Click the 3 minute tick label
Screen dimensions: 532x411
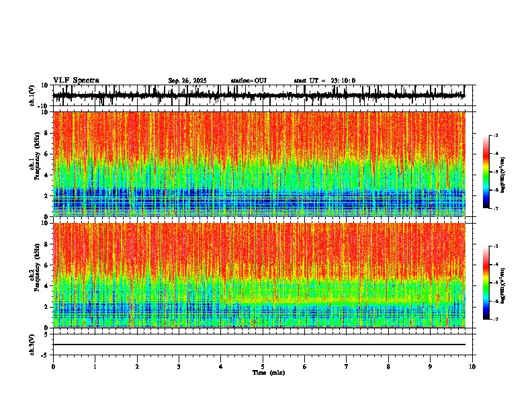click(179, 367)
